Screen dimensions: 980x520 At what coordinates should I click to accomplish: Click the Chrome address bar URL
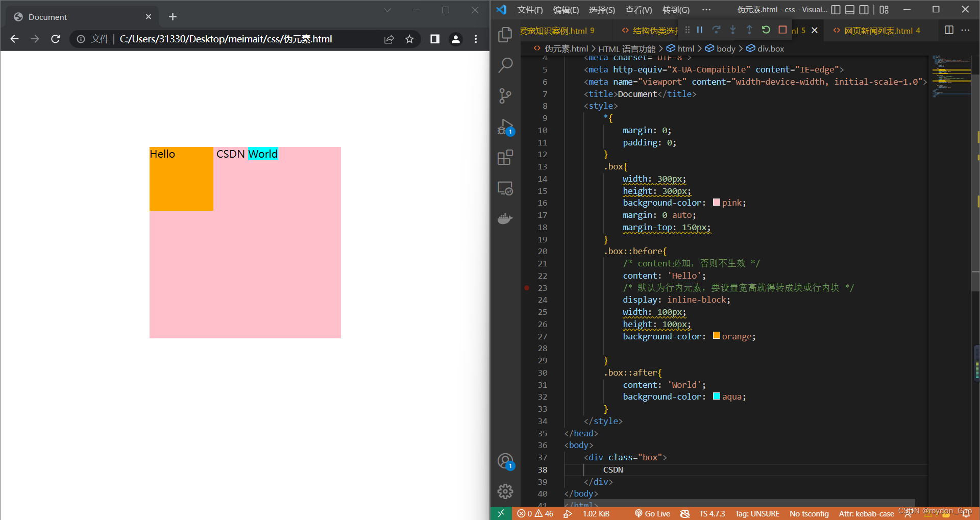tap(226, 39)
